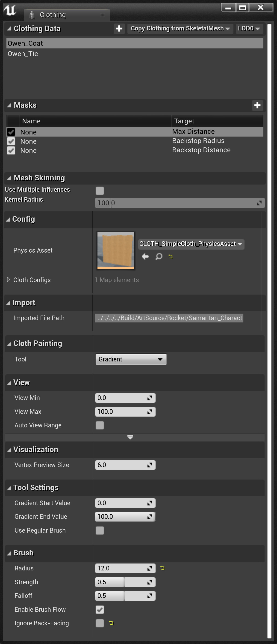Image resolution: width=277 pixels, height=644 pixels.
Task: Open Copy Clothing from SkeletalMesh menu
Action: pos(180,29)
